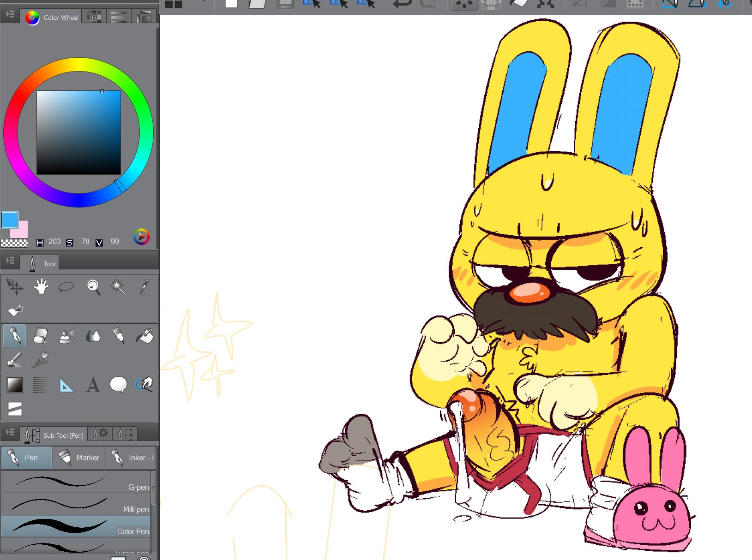Select the Decoration flower tool
The width and height of the screenshot is (752, 560).
[x=41, y=360]
